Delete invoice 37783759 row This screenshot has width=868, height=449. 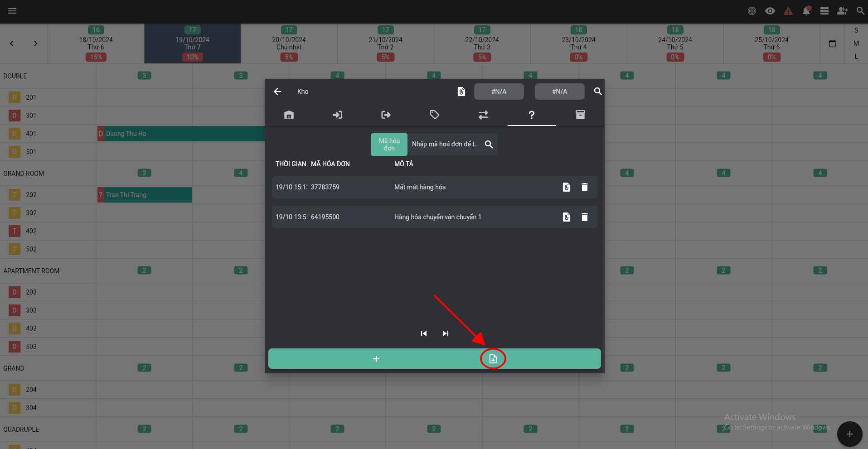[x=585, y=187]
